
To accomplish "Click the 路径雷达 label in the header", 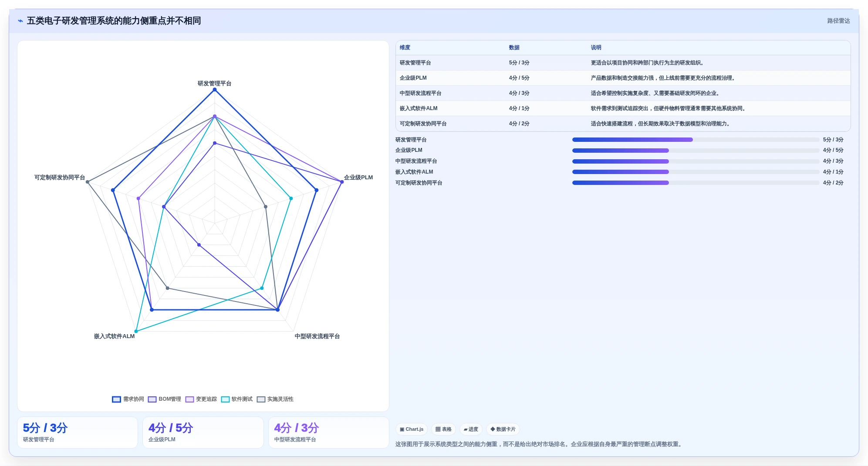I will tap(838, 21).
